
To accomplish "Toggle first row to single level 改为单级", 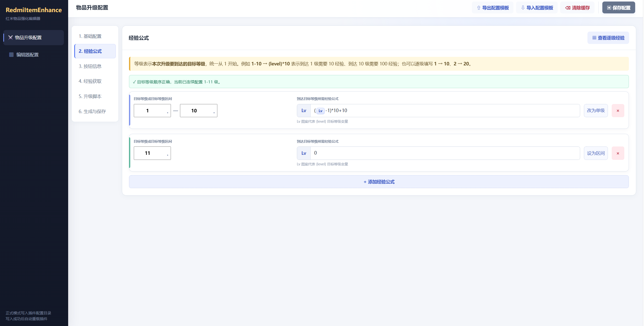I will (596, 111).
